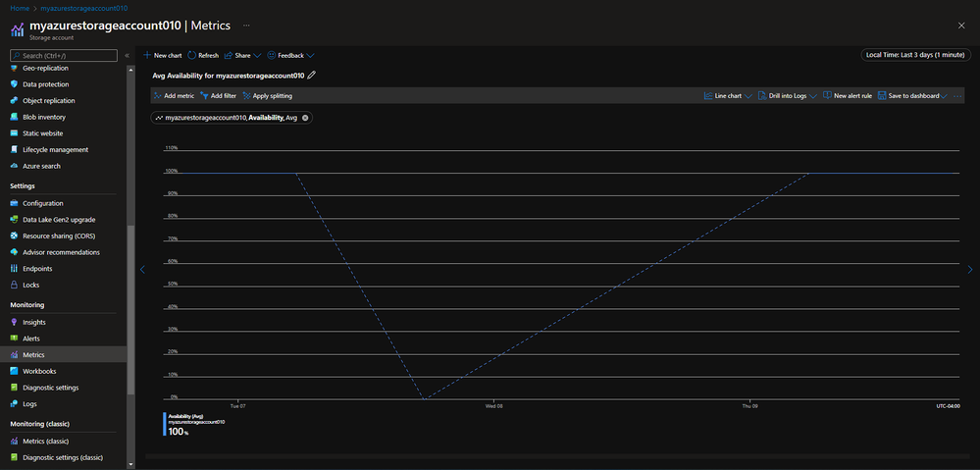Click the sidebar search field
Screen dimensions: 980x470
coord(64,56)
